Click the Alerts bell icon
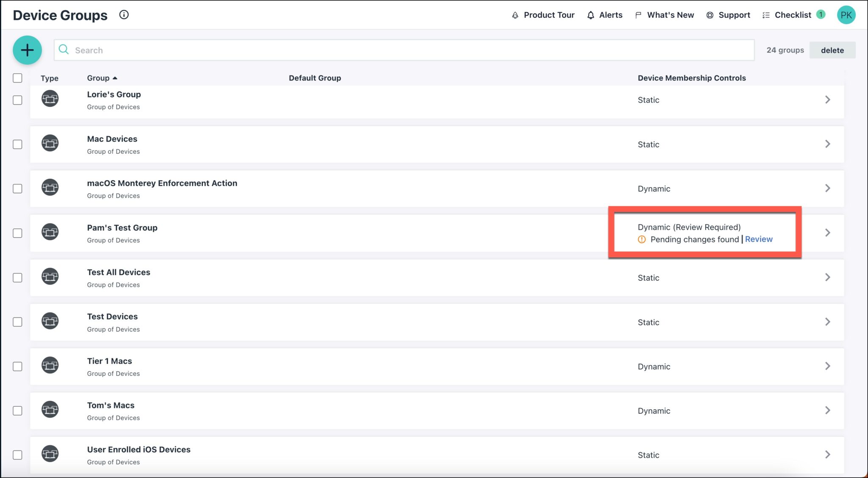 point(590,15)
